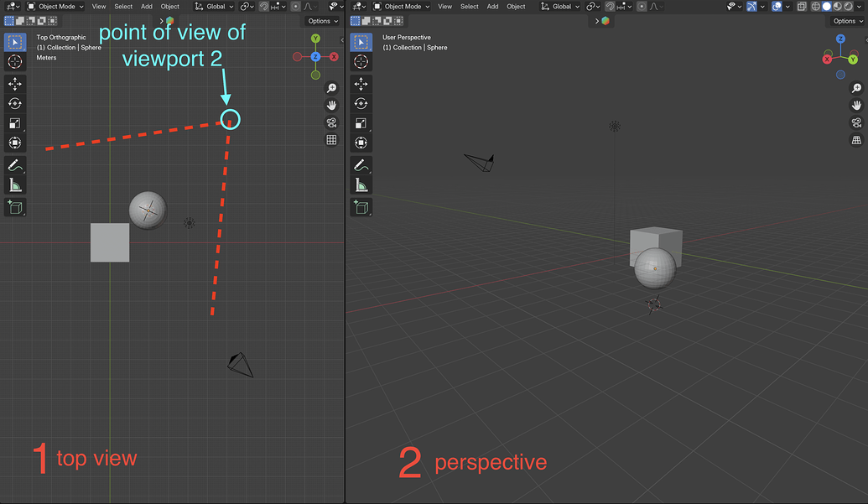Open Object menu in left viewport
The height and width of the screenshot is (504, 868).
pos(170,7)
